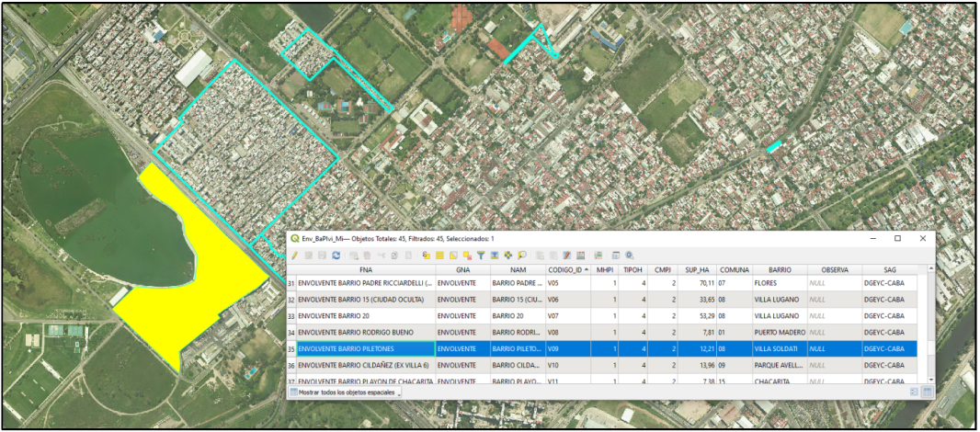Screen dimensions: 980x432
Task: Click cell ENVOLVENTE BARRIO 20
Action: point(366,315)
